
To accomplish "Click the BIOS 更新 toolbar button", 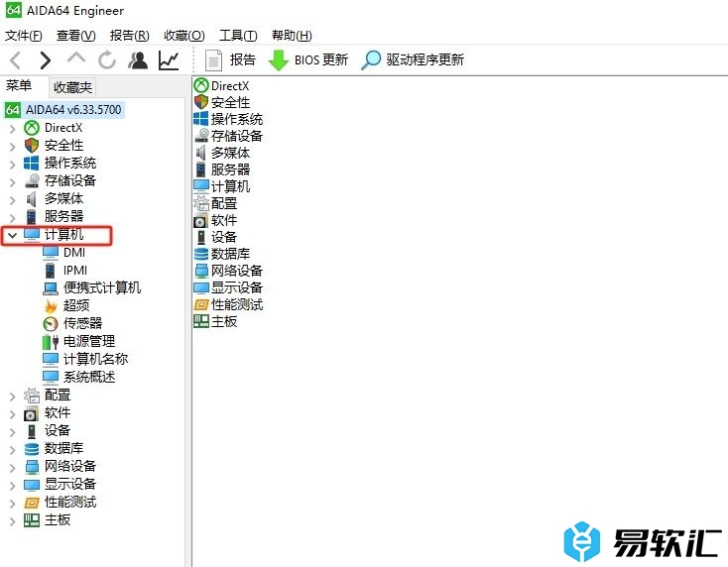I will coord(308,60).
